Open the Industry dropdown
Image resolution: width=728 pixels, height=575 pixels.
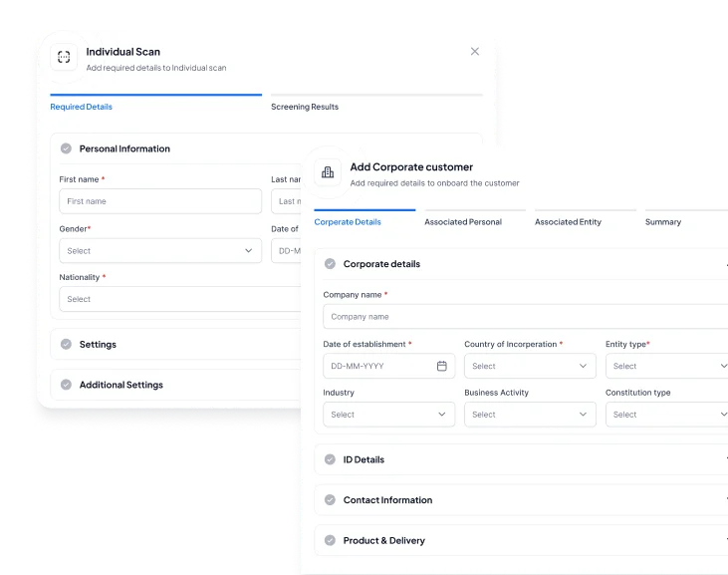388,414
